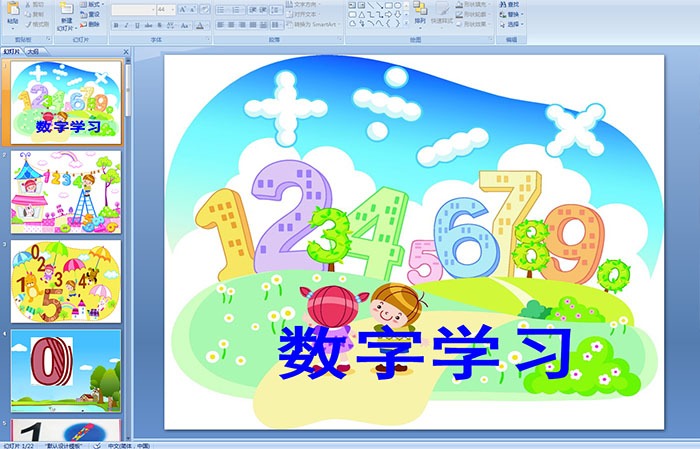Viewport: 700px width, 449px height.
Task: Decrease font size with the smaller A icon
Action: [193, 9]
